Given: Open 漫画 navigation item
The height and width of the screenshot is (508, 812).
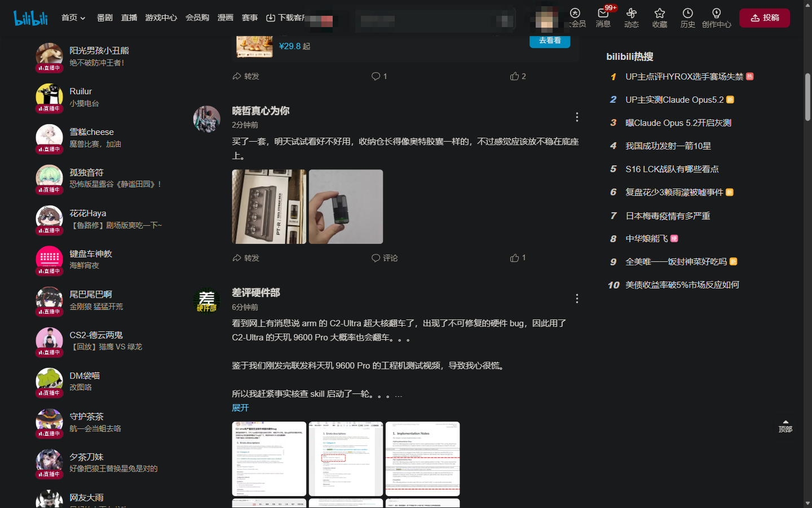Looking at the screenshot, I should (226, 18).
